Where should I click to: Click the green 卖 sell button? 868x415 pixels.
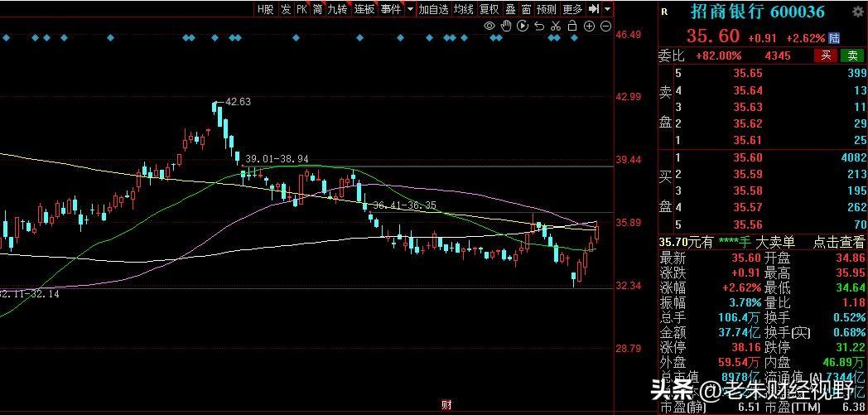pos(852,55)
